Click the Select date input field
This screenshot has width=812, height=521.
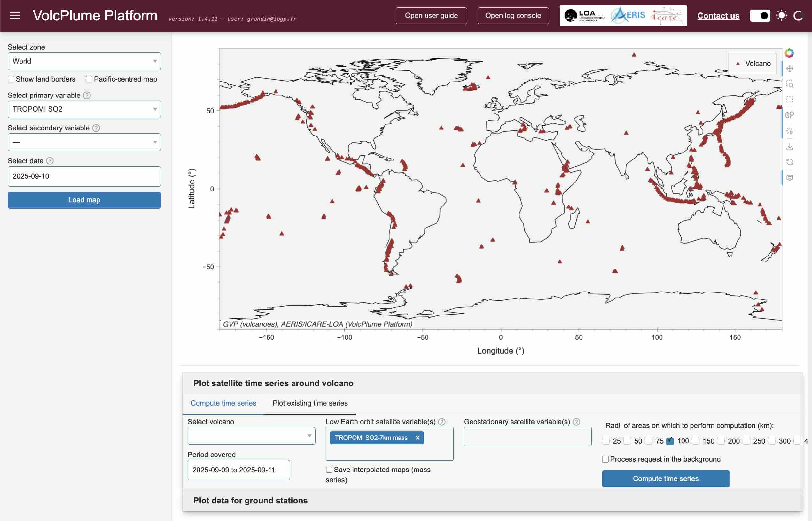click(x=84, y=176)
